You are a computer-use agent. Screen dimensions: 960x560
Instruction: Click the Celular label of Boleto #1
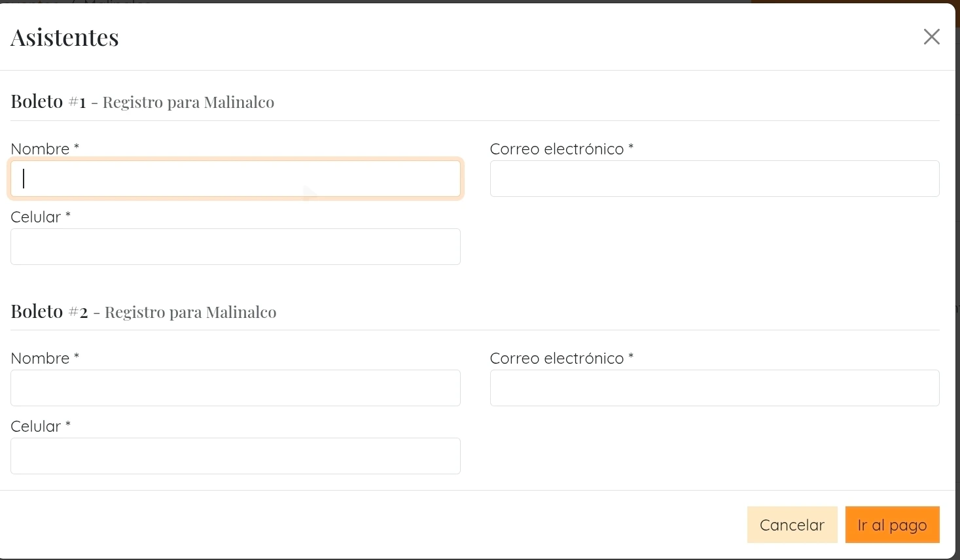coord(36,217)
